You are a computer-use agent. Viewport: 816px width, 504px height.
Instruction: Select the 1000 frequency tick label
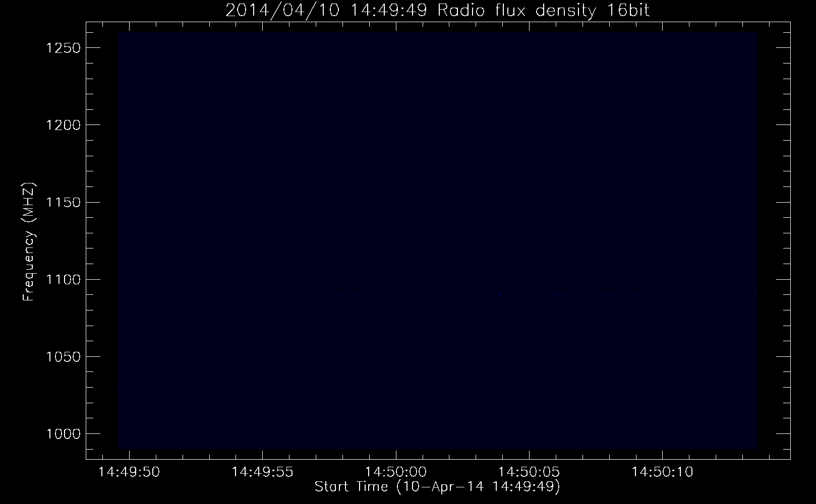pyautogui.click(x=63, y=434)
